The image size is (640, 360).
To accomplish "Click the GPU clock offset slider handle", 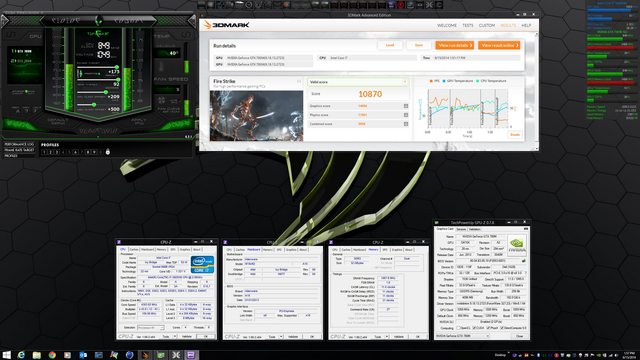I will coord(106,92).
